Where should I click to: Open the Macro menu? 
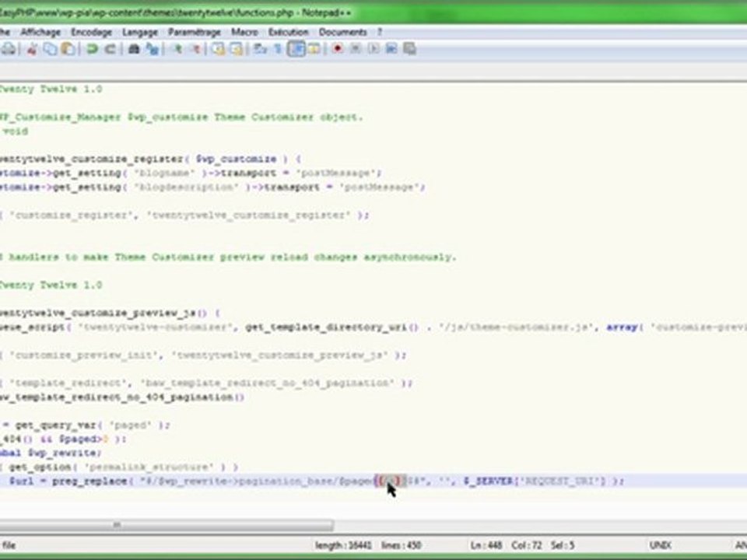pos(244,32)
